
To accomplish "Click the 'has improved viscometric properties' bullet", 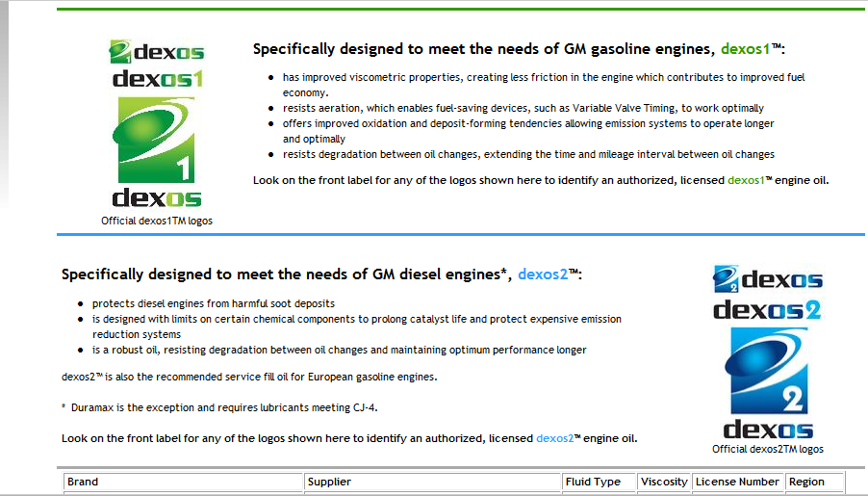I will pyautogui.click(x=544, y=85).
